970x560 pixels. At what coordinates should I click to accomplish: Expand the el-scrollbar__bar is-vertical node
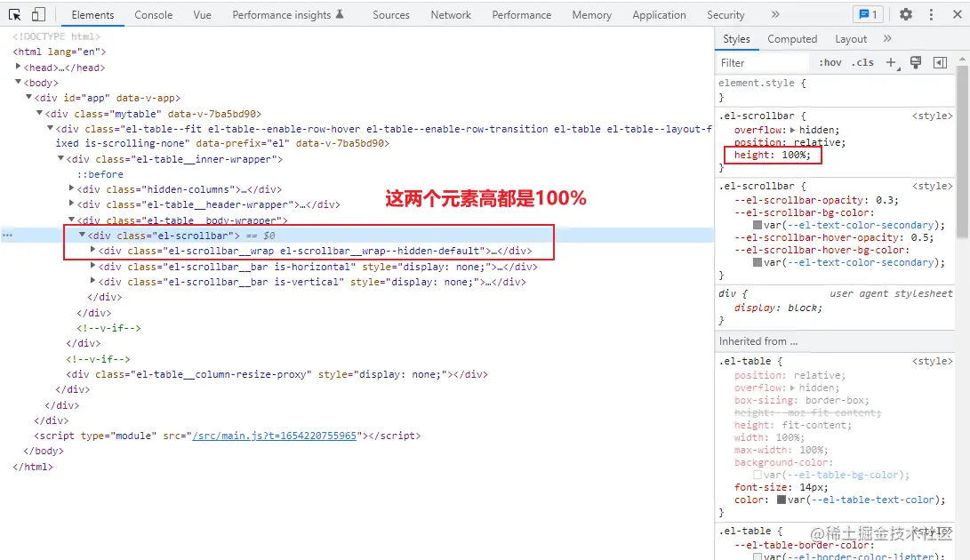tap(92, 281)
